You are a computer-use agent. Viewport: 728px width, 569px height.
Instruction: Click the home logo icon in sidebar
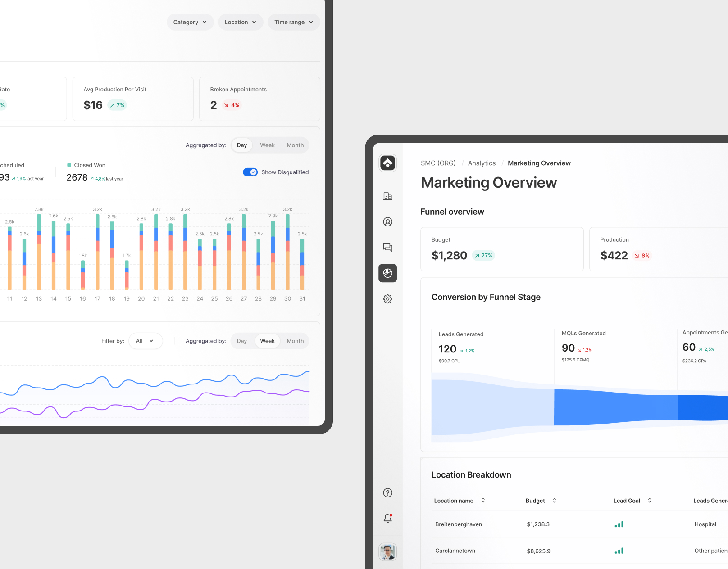pos(387,163)
